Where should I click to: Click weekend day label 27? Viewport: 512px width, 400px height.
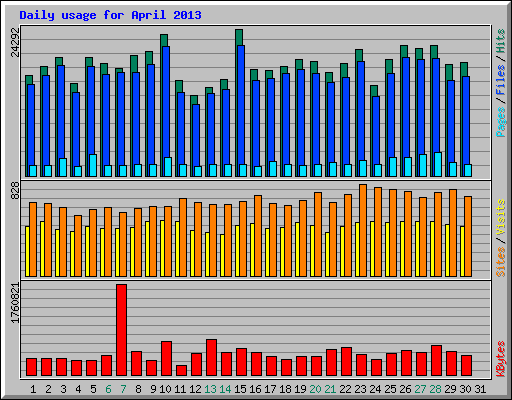tap(420, 389)
